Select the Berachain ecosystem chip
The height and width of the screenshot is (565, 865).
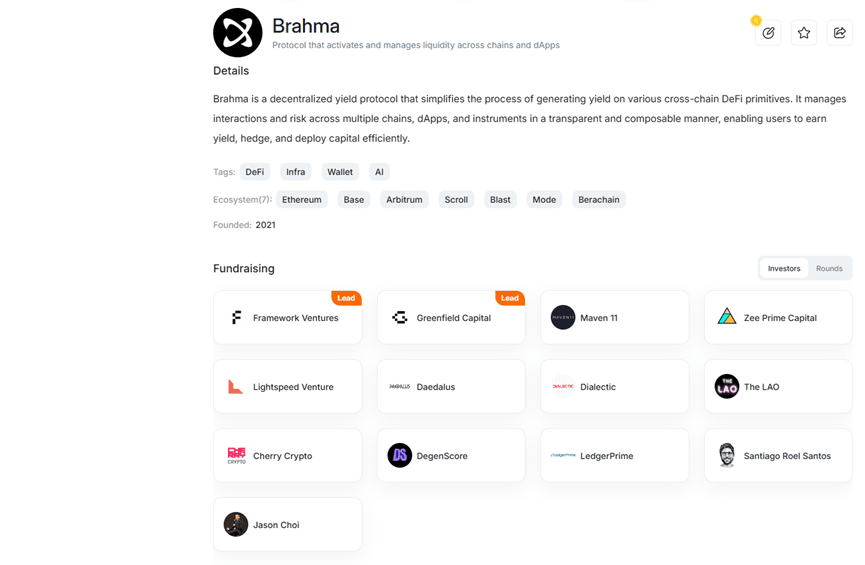coord(599,200)
